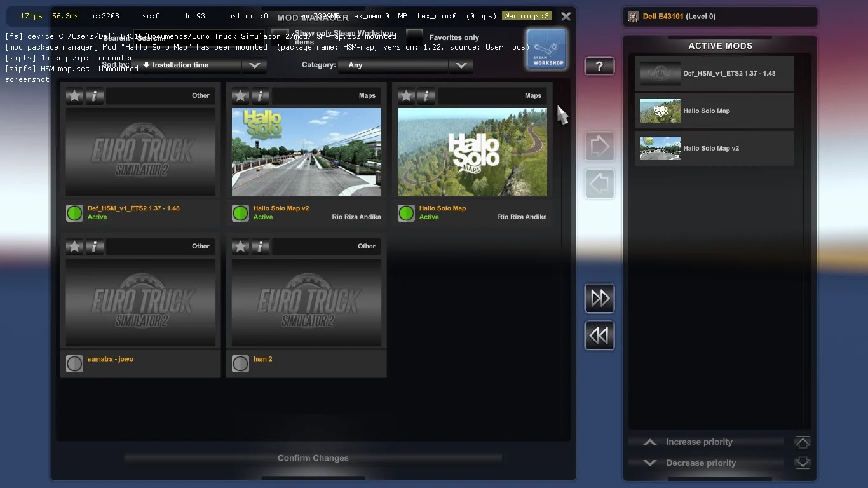Click Hallo Solo Map v2 road thumbnail

(306, 152)
